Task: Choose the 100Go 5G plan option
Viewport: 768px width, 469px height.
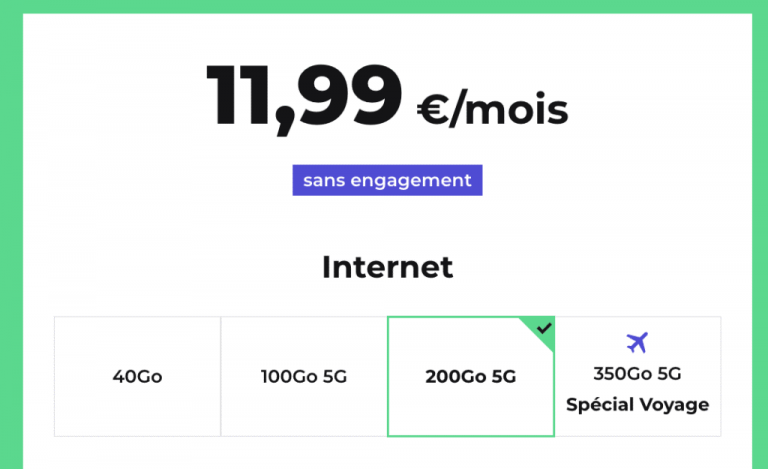Action: click(304, 376)
